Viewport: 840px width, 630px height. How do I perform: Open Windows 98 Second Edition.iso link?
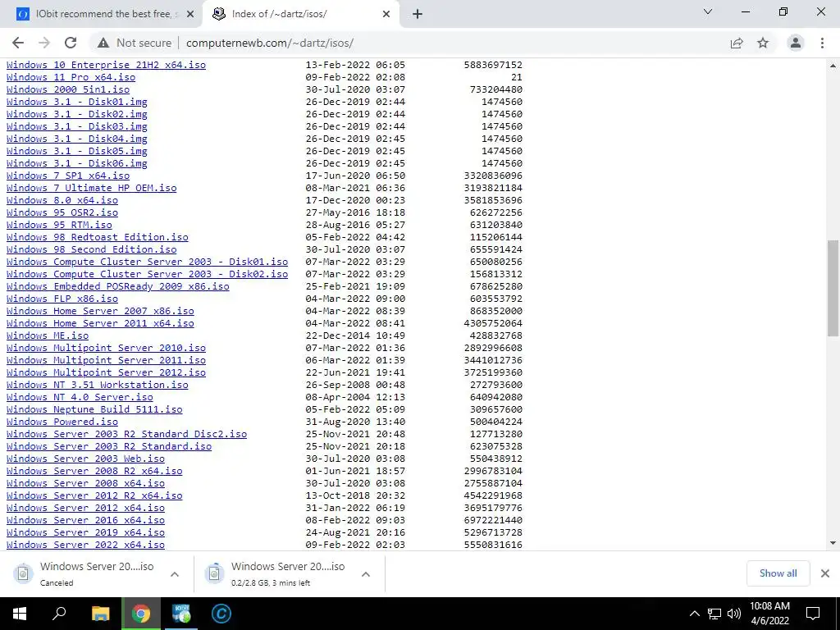(x=92, y=249)
